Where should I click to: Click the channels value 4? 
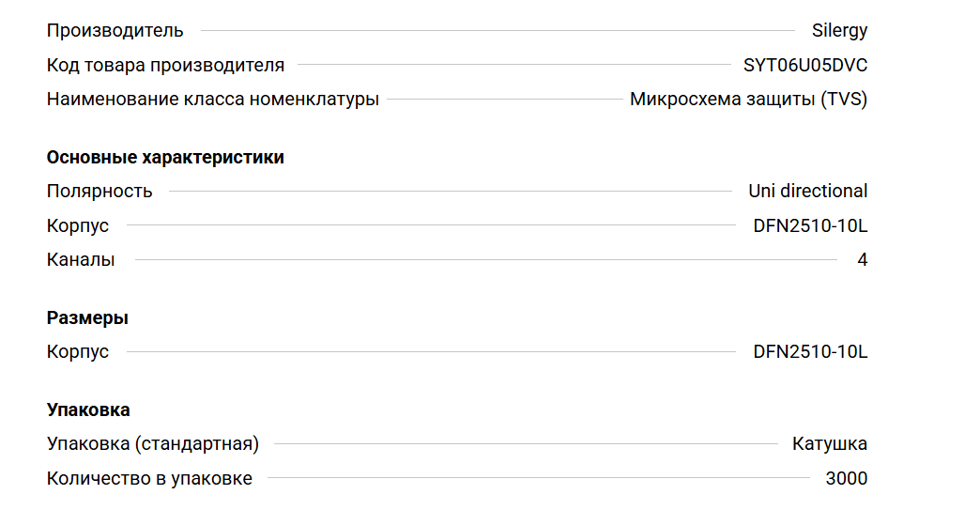tap(862, 260)
